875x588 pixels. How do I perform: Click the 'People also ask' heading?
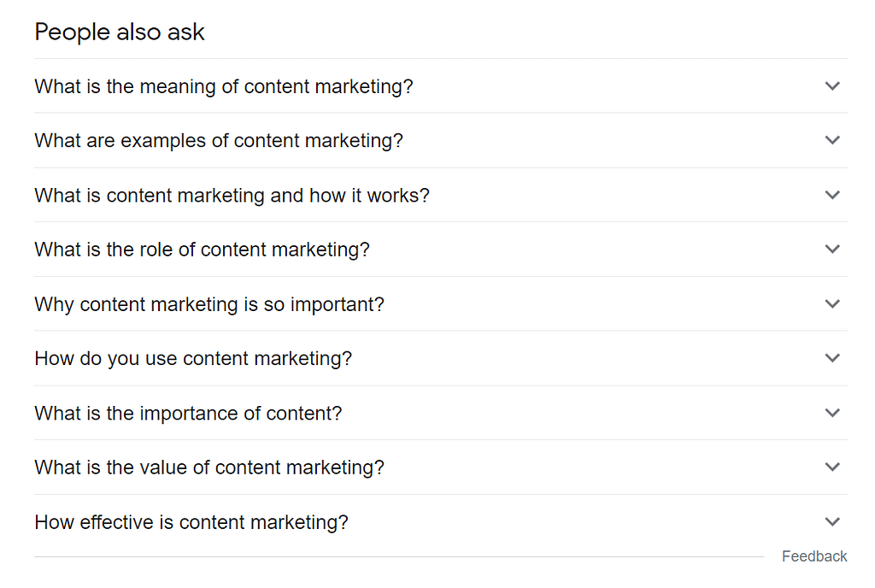(x=120, y=32)
